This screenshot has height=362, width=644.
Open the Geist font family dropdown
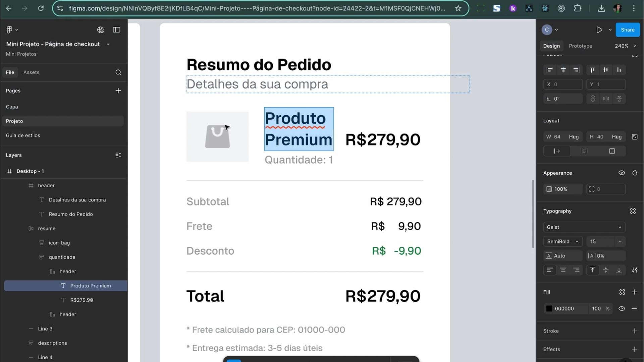(x=584, y=227)
